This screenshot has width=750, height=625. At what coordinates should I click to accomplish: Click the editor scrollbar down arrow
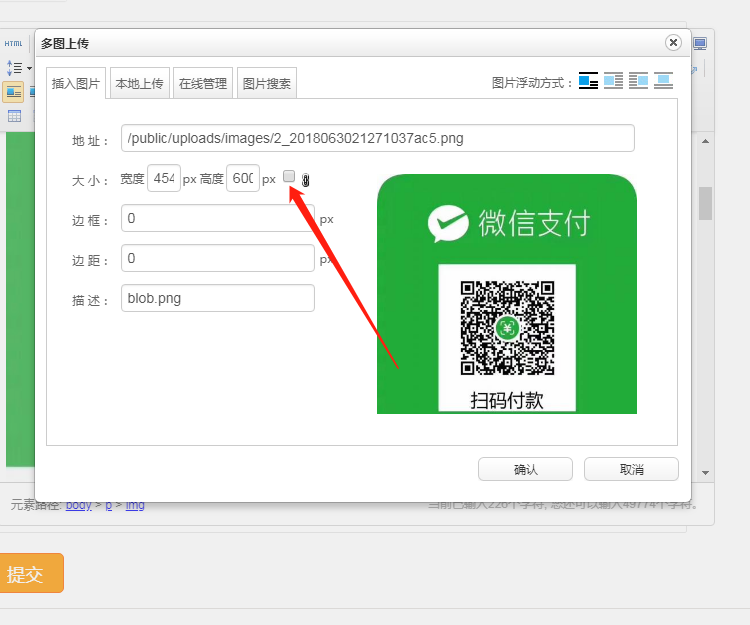[706, 473]
